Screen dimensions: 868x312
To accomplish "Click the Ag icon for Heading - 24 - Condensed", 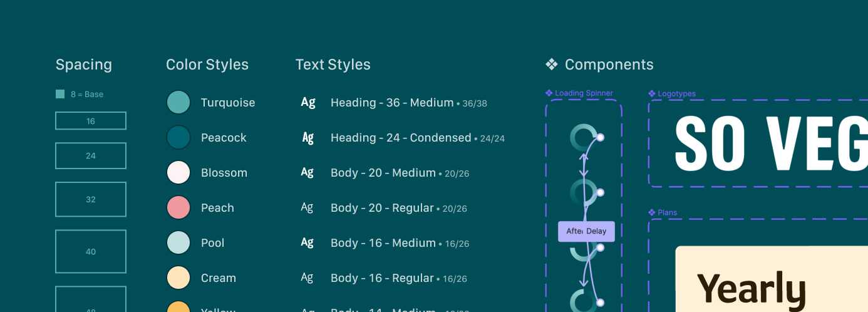I will pos(308,137).
